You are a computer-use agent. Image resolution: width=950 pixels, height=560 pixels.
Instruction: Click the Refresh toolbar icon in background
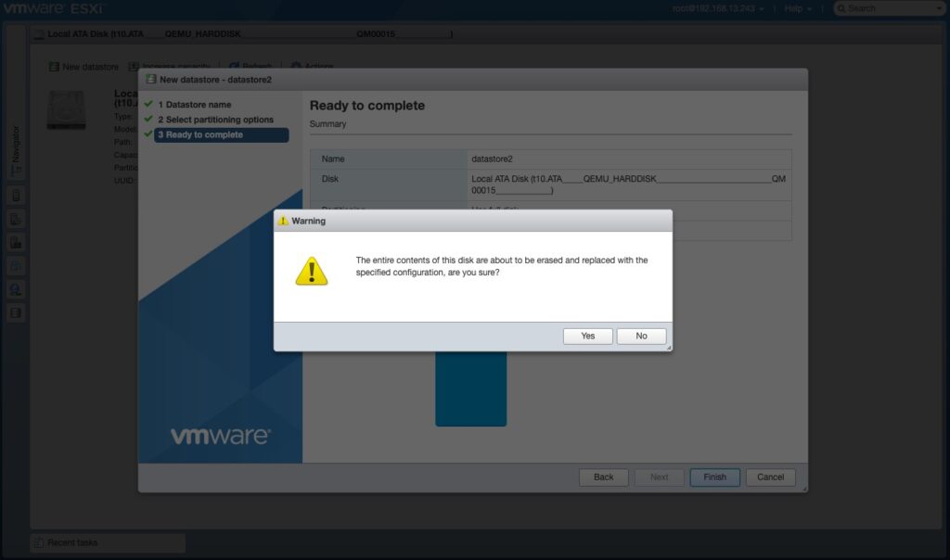click(x=234, y=67)
